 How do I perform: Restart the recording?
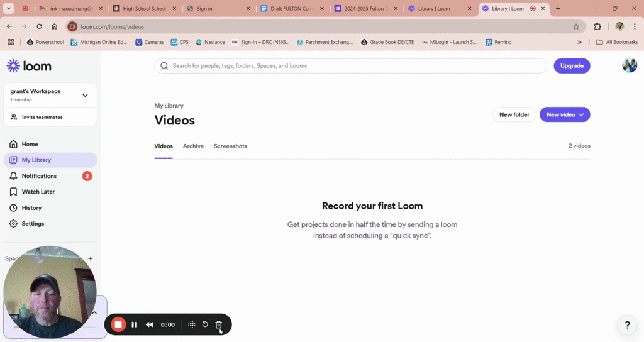click(x=205, y=324)
